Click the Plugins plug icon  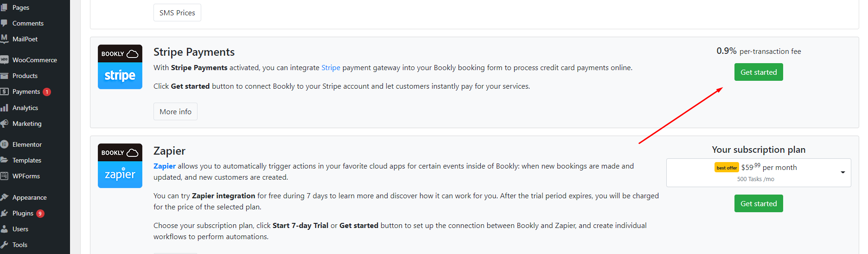click(4, 213)
